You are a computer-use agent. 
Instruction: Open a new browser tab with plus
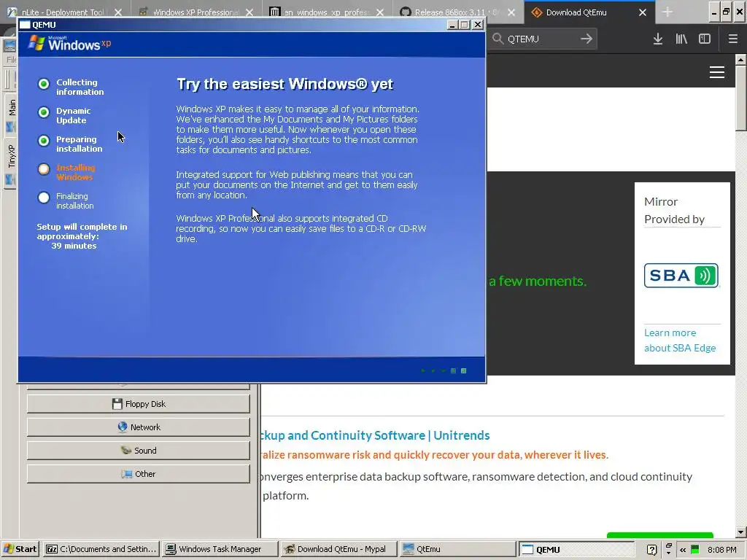(667, 12)
